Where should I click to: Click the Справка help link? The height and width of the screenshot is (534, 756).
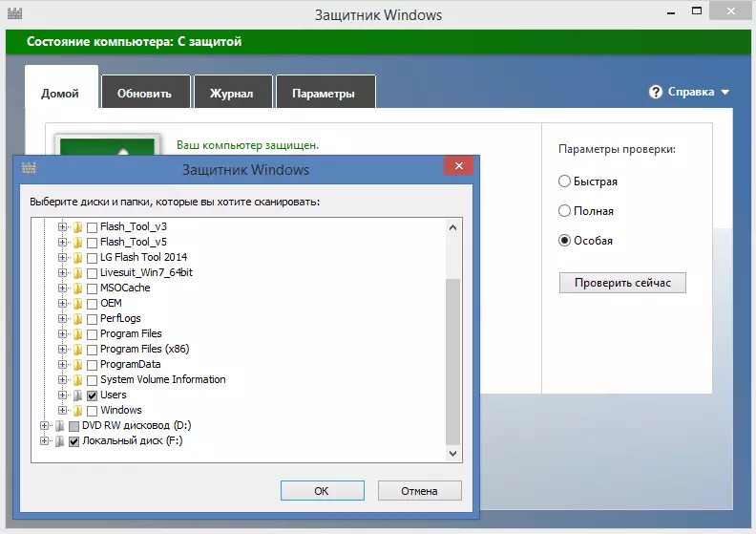691,92
